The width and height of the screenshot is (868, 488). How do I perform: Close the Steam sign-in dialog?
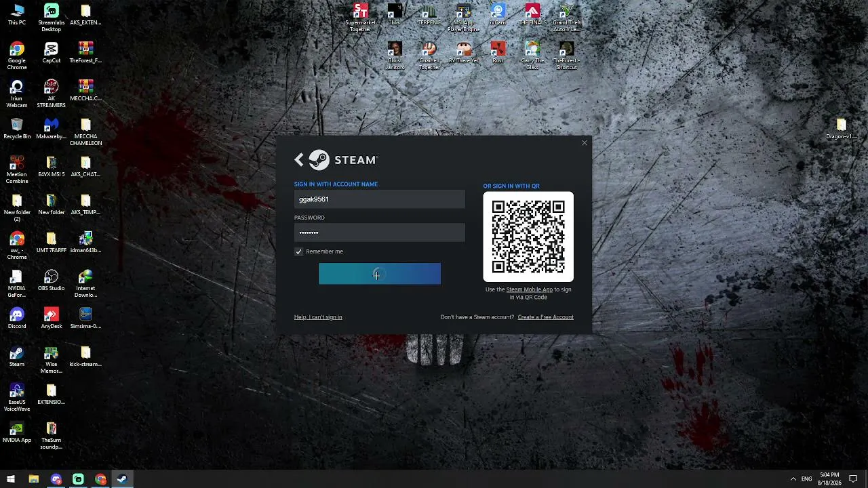585,143
